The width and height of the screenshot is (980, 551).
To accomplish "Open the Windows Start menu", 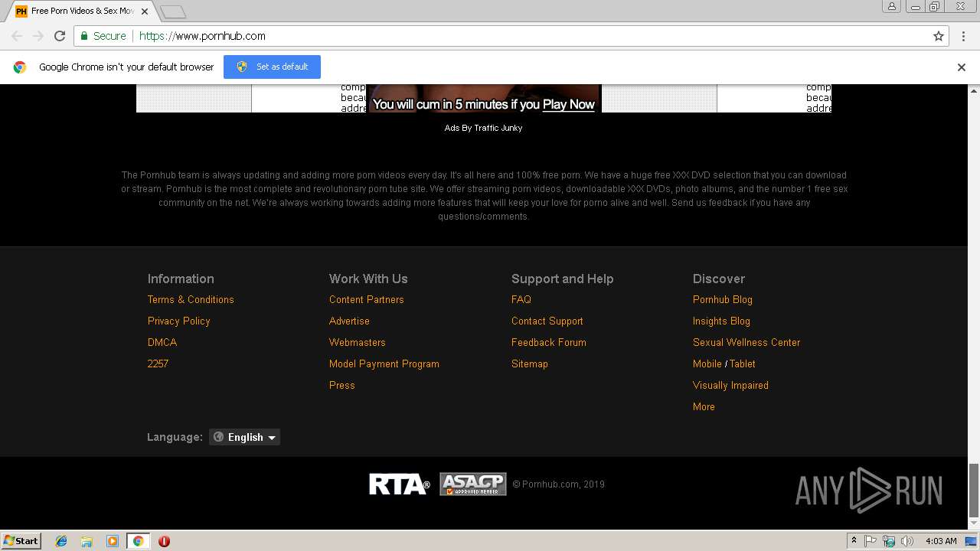I will coord(21,540).
